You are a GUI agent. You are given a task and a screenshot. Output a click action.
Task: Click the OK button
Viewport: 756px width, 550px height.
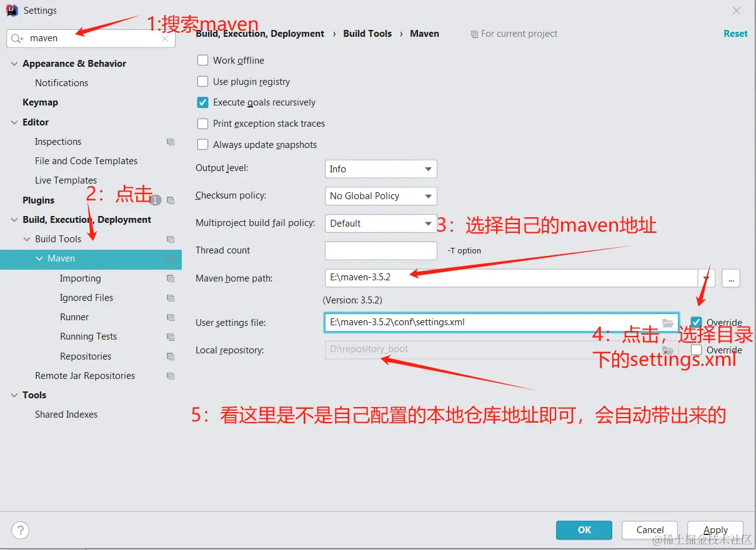(x=584, y=530)
